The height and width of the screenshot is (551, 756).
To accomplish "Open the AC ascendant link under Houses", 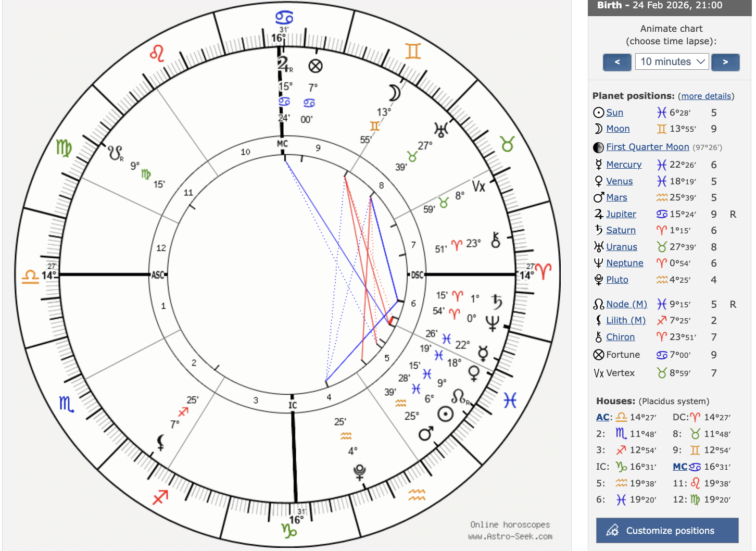I will click(602, 417).
